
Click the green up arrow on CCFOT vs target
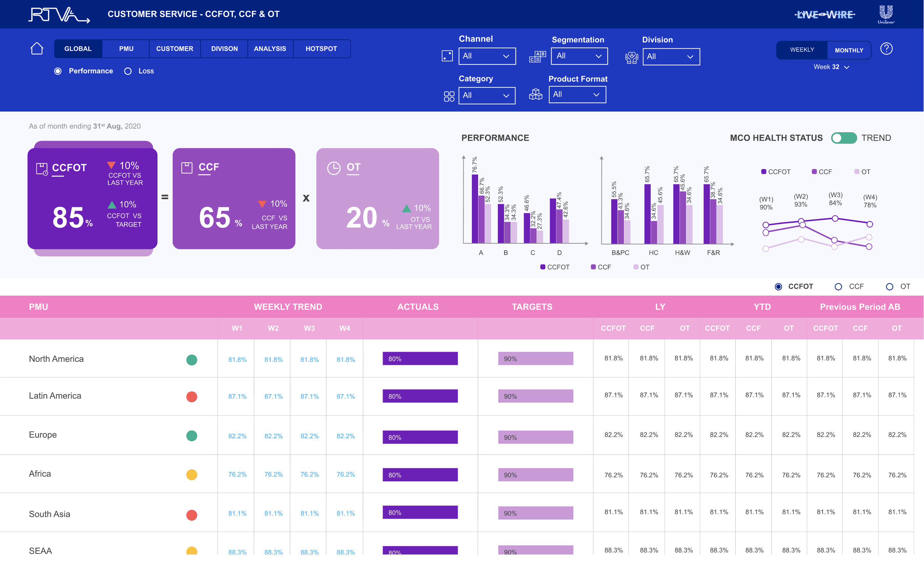(112, 205)
